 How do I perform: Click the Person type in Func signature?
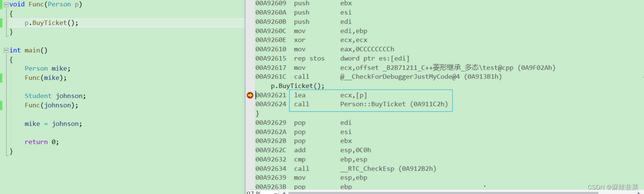click(x=59, y=4)
